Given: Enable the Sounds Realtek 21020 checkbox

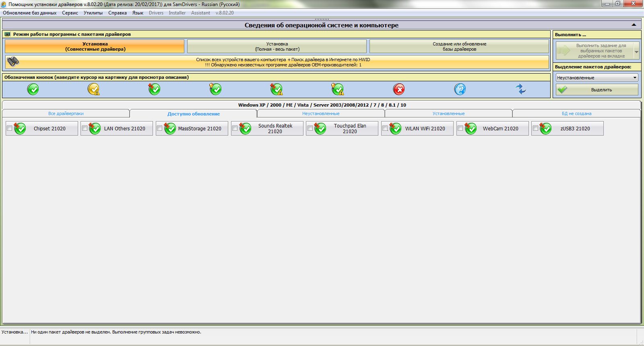Looking at the screenshot, I should (x=235, y=128).
